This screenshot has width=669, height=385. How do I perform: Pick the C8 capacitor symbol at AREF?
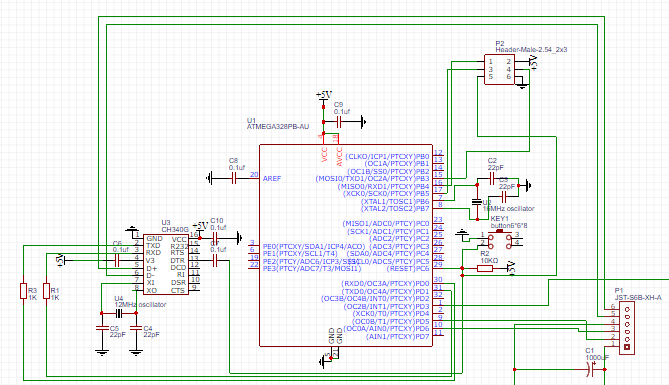click(x=234, y=178)
